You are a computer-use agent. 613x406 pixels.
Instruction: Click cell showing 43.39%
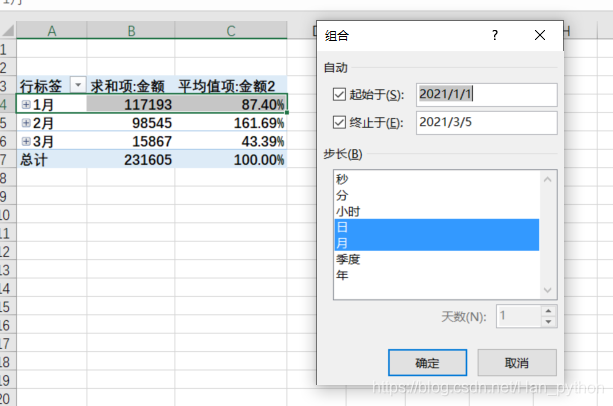coord(231,141)
